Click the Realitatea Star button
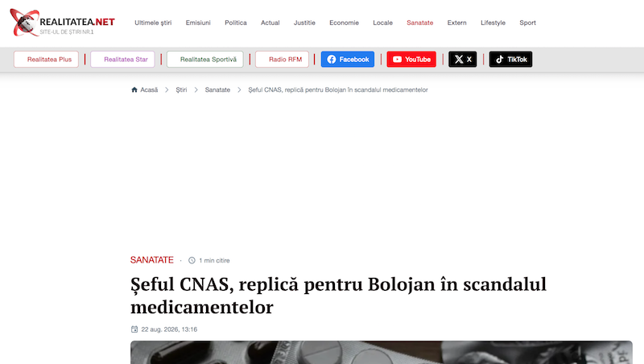 122,59
